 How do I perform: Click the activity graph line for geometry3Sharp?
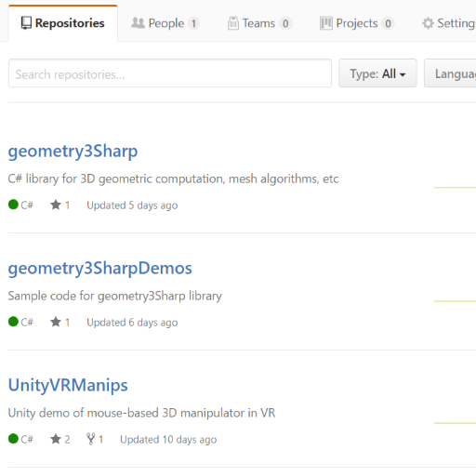[x=455, y=188]
